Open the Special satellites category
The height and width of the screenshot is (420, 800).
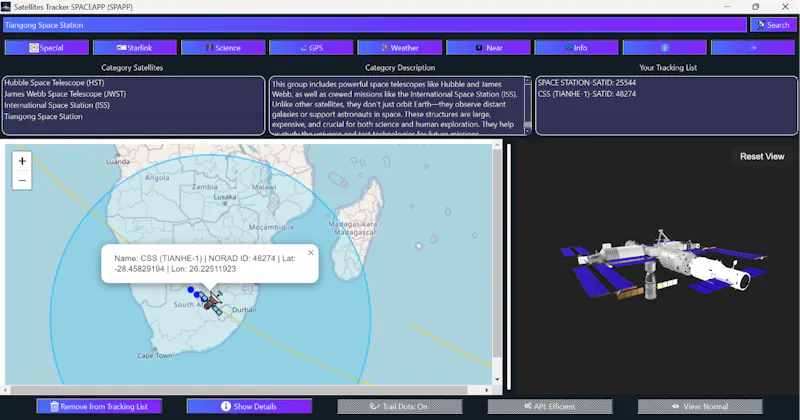pos(47,47)
